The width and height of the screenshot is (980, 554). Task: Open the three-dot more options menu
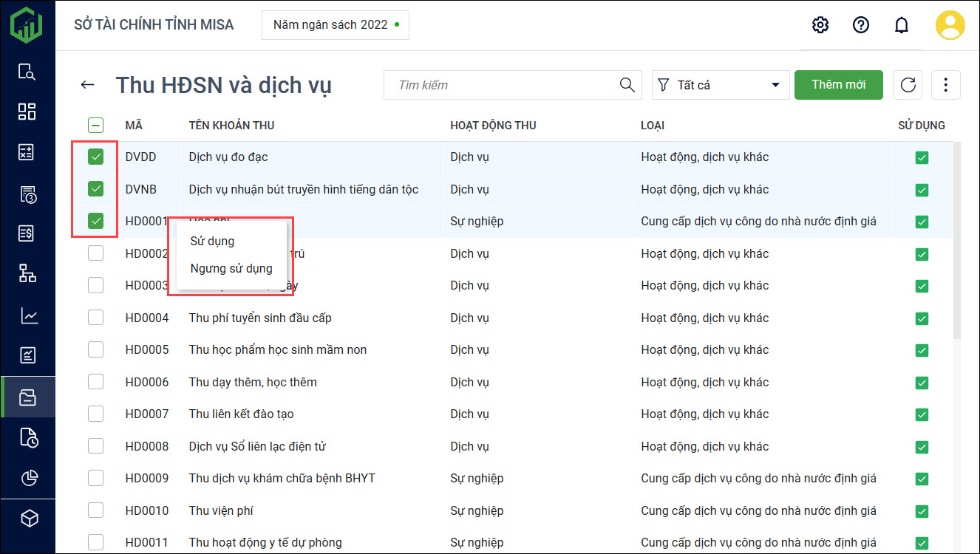click(x=945, y=85)
